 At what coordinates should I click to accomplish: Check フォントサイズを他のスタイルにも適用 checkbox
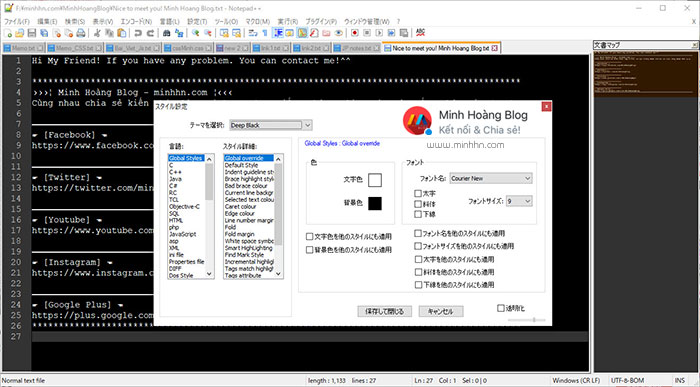click(x=418, y=246)
